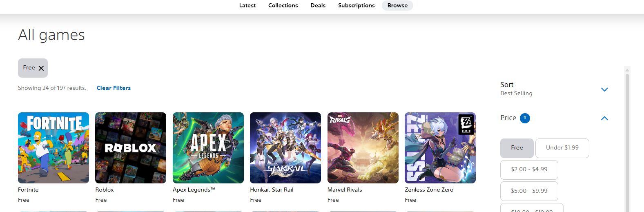Click the Showing 24 of 197 results text
This screenshot has height=212, width=644.
tap(52, 88)
